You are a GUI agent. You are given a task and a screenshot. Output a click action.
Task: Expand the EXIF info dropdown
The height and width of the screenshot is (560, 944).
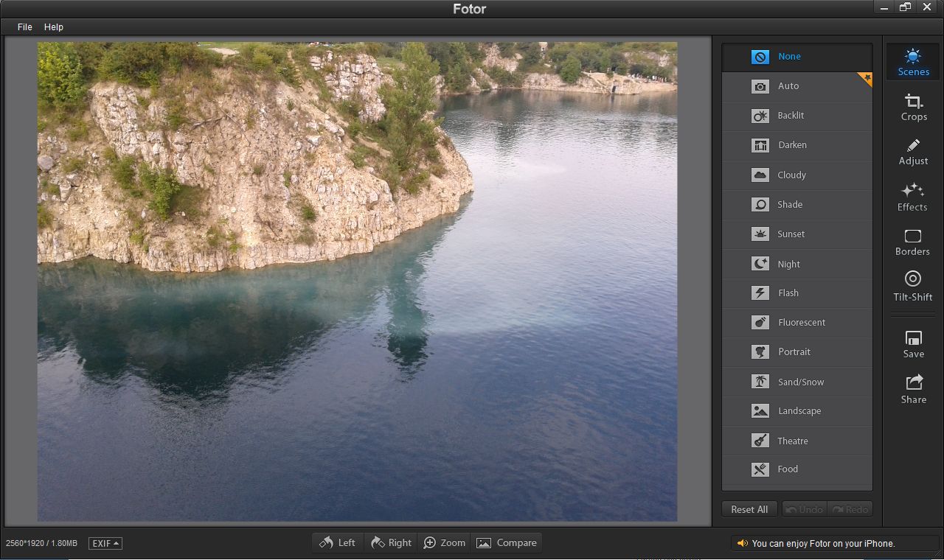105,543
